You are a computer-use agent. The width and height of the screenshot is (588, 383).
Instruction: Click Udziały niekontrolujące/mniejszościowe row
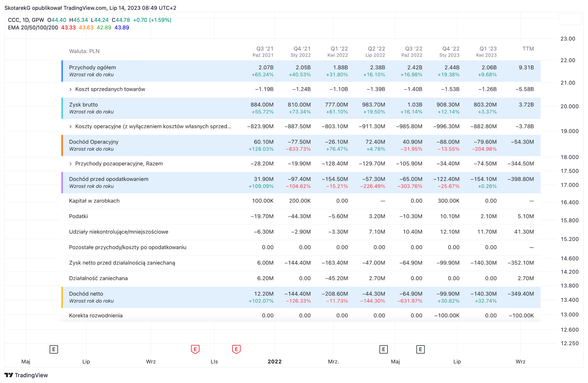(x=301, y=232)
